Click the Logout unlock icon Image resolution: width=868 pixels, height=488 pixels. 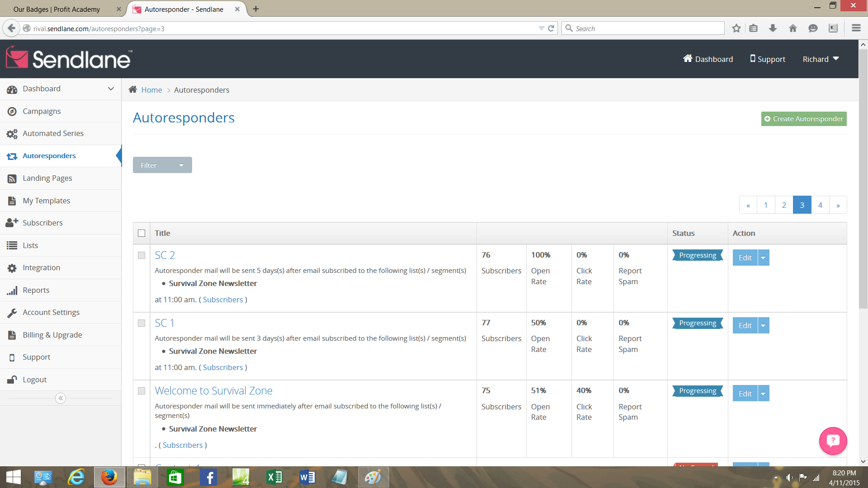12,380
